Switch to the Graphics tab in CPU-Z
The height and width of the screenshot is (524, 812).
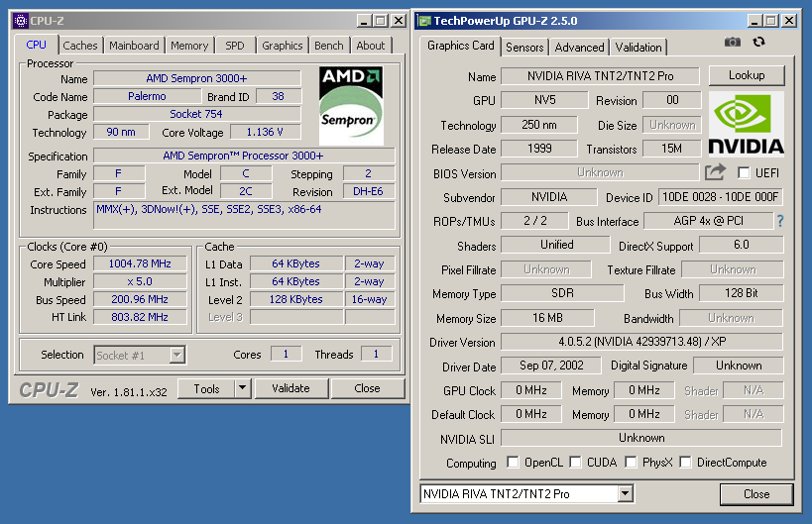click(x=283, y=46)
